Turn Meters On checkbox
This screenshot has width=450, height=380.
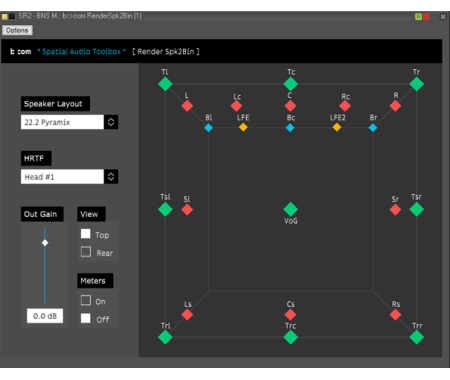pos(86,300)
